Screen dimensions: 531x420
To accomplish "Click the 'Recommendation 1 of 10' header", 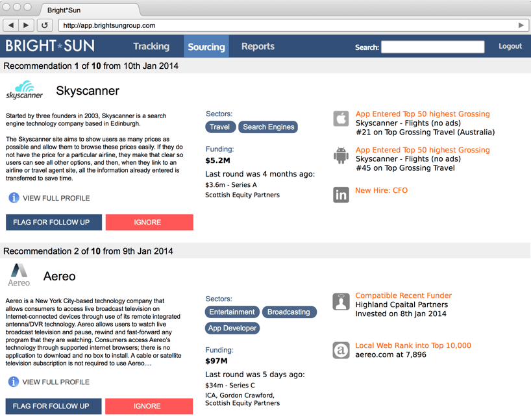I will (91, 66).
